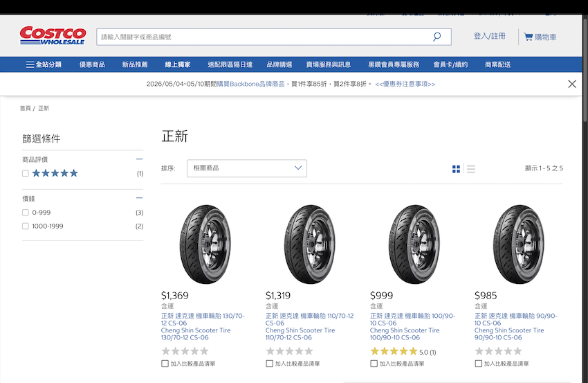Open 正新 速克達 90/90-10 CS-06 product link
The image size is (588, 383).
point(516,327)
